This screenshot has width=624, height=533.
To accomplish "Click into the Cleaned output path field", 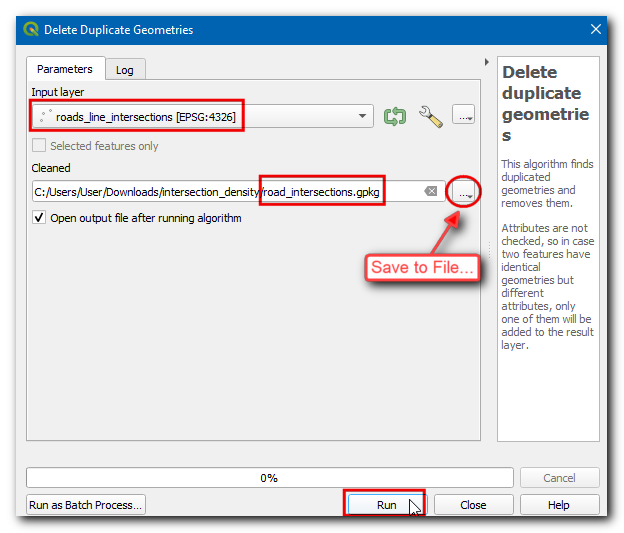I will [x=220, y=191].
